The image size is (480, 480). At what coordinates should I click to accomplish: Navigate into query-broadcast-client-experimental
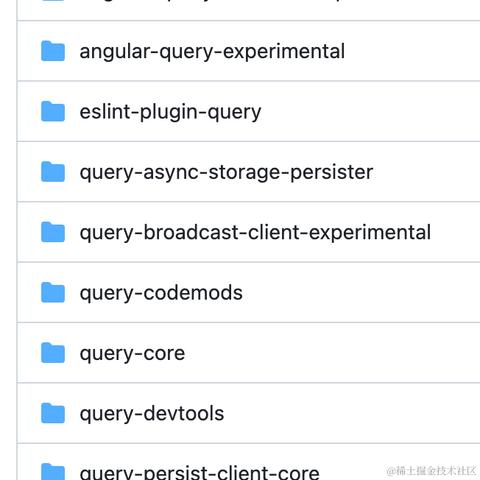tap(255, 233)
